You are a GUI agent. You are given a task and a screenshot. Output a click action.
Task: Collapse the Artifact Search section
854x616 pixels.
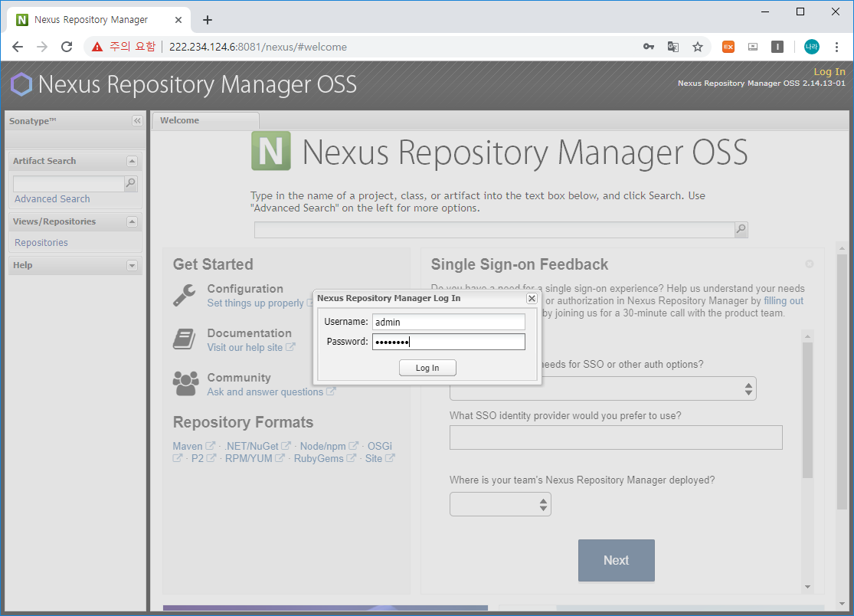[x=132, y=161]
